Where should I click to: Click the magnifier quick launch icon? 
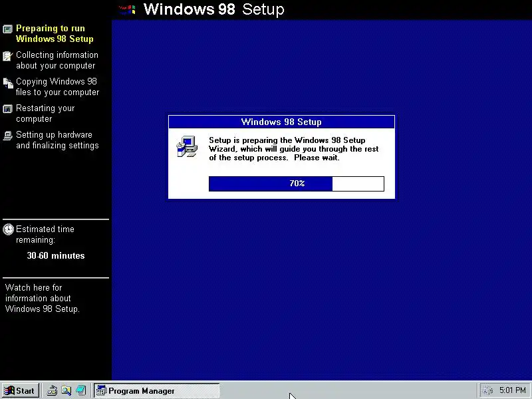pos(66,391)
